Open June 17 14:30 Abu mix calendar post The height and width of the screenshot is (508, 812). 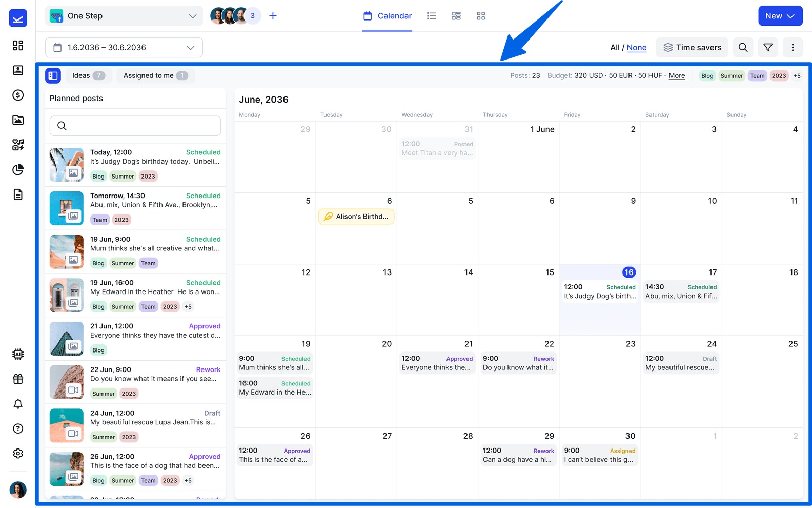681,291
